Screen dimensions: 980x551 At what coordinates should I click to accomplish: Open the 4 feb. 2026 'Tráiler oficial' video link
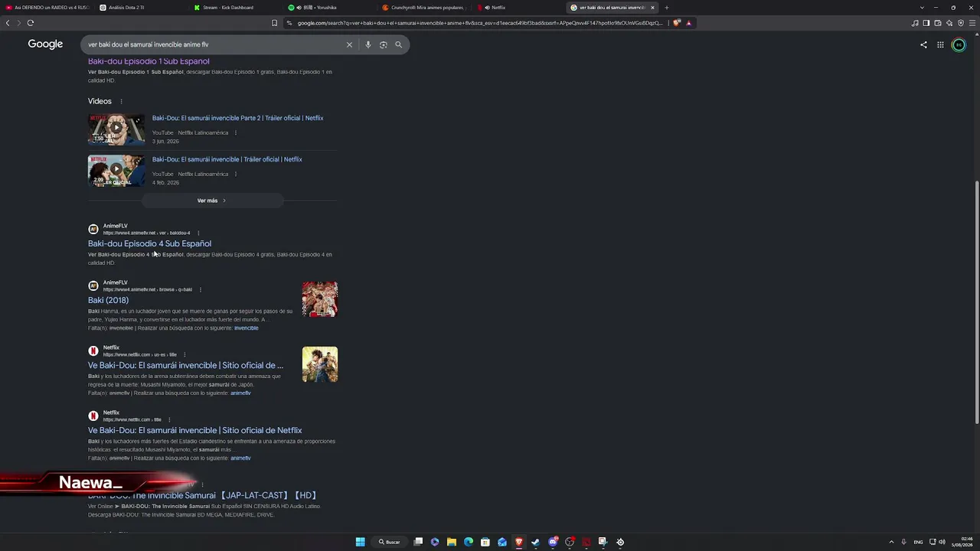point(227,159)
